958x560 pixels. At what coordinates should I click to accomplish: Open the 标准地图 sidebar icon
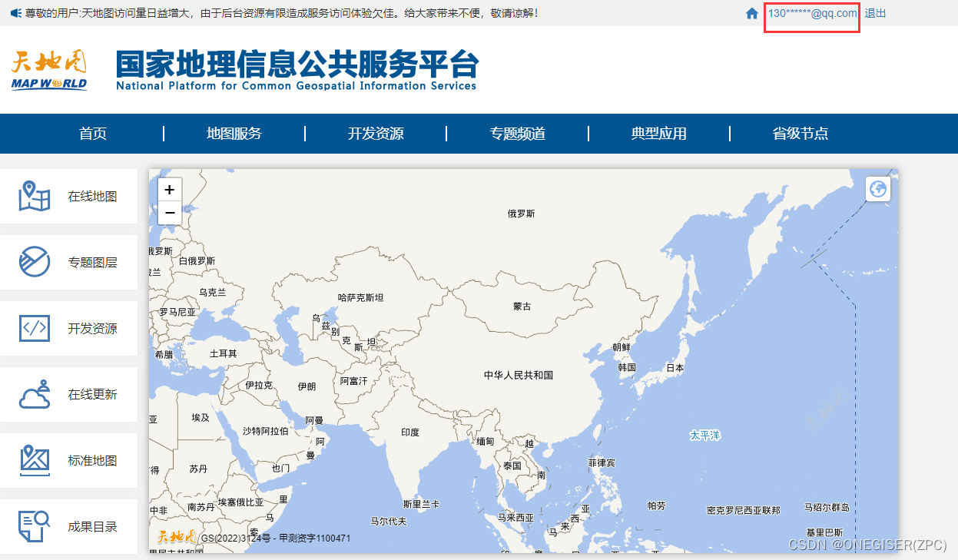point(34,460)
